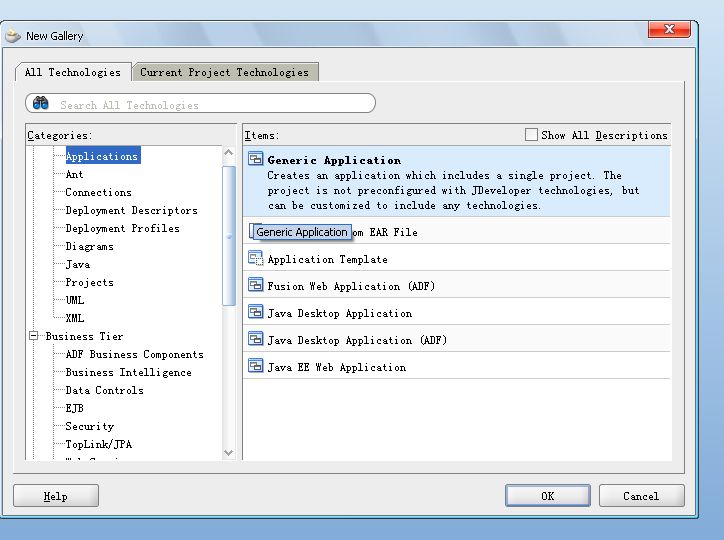The width and height of the screenshot is (724, 540).
Task: Select the Connections category
Action: 98,192
